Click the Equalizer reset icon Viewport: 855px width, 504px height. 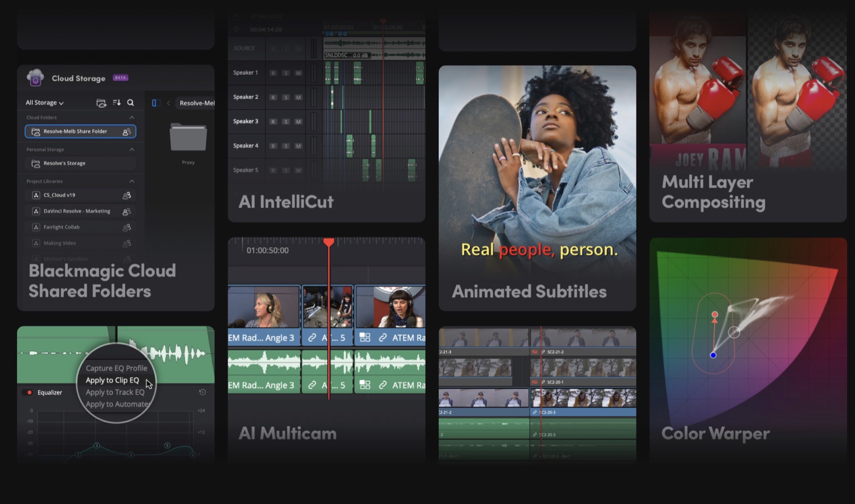(x=202, y=392)
